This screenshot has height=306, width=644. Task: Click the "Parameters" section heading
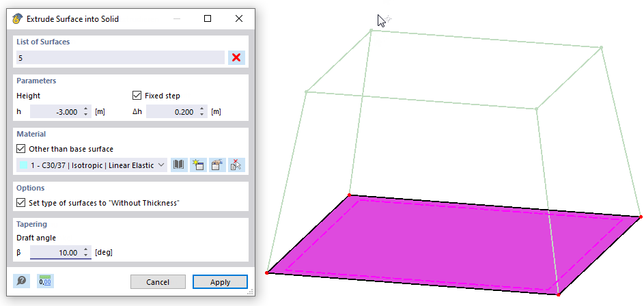point(36,81)
